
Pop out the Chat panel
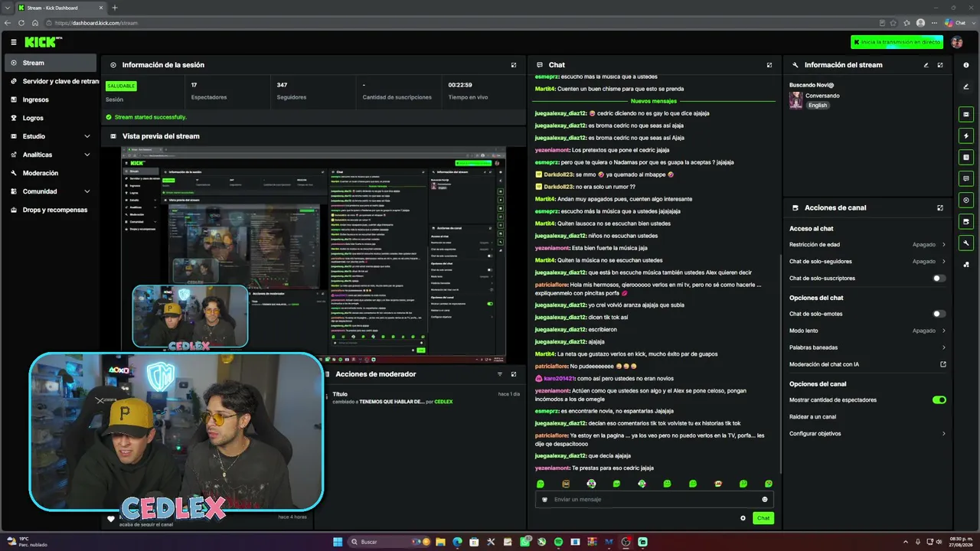pos(769,65)
